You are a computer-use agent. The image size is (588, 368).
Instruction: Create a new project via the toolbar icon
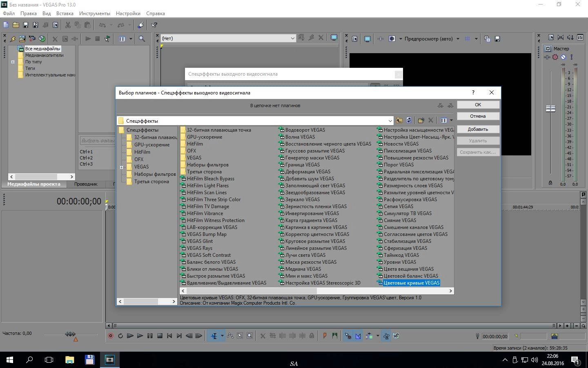(6, 25)
